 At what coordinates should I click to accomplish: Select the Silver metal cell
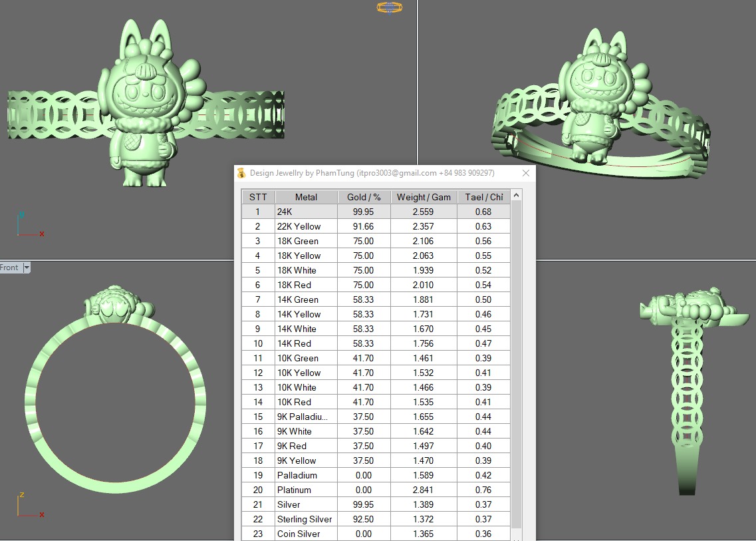click(306, 504)
